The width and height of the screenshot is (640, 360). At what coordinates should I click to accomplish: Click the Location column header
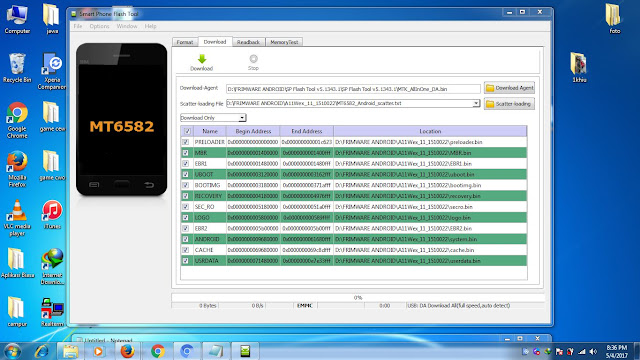click(x=430, y=131)
